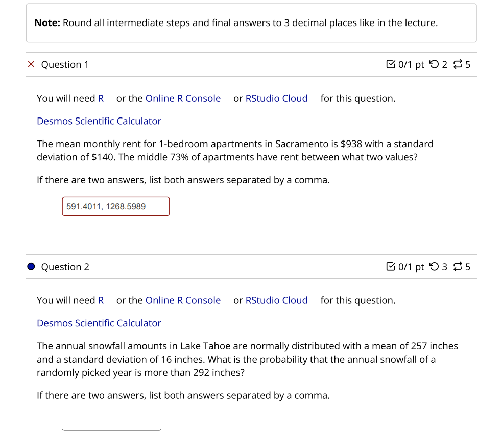The image size is (502, 448).
Task: Open the Desmos Scientific Calculator link in Question 2
Action: (x=99, y=323)
